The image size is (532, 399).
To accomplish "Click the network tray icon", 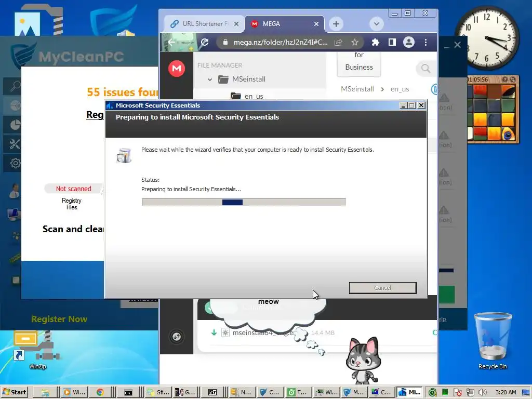I will point(470,392).
